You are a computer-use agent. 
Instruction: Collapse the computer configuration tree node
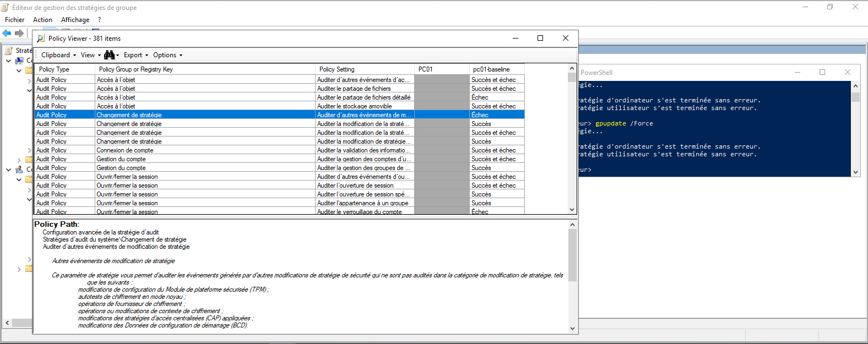(8, 61)
